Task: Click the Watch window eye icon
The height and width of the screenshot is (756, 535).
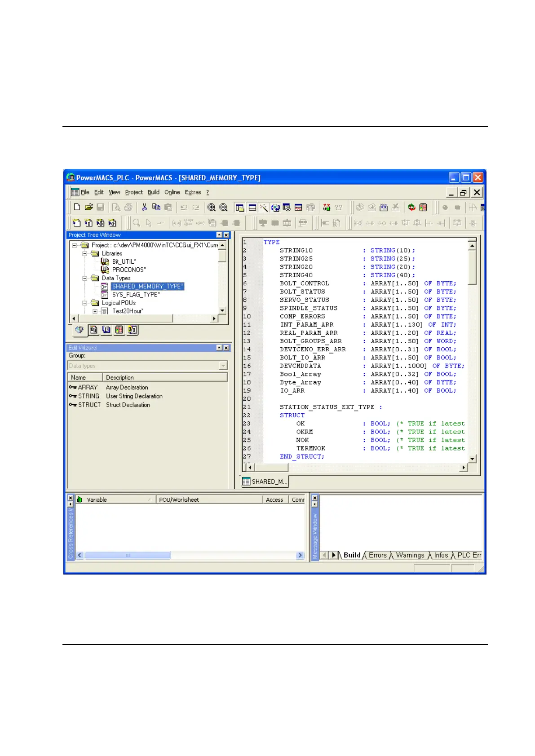Action: tap(286, 207)
